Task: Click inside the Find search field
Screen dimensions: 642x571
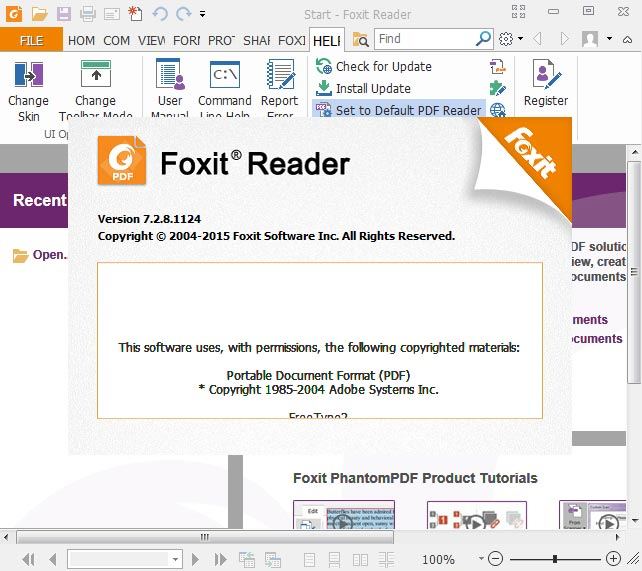Action: (x=425, y=39)
